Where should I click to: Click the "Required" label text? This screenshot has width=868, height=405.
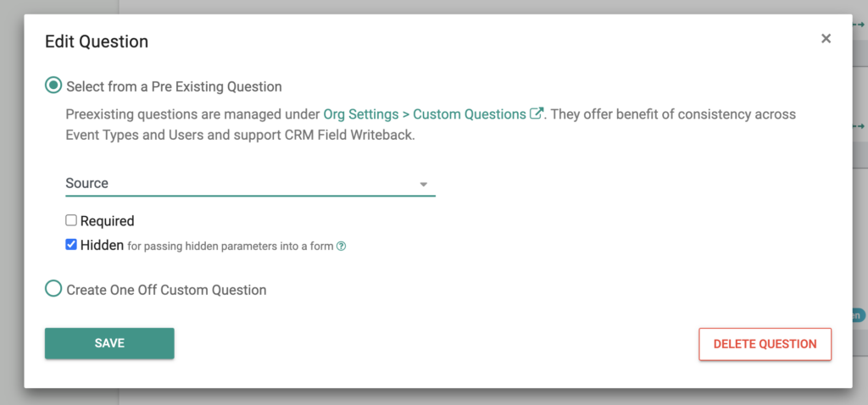(108, 221)
